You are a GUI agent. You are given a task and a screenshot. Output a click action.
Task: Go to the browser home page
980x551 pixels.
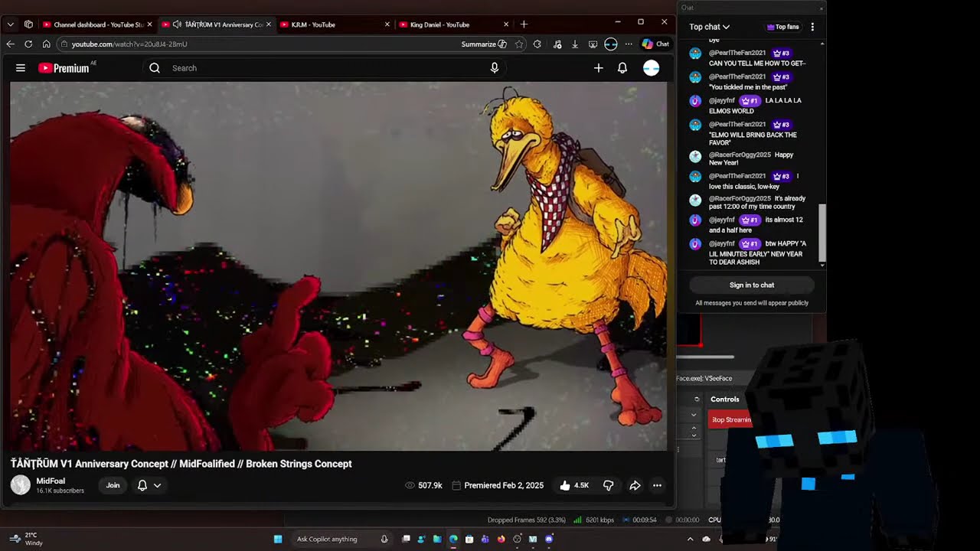pos(46,44)
